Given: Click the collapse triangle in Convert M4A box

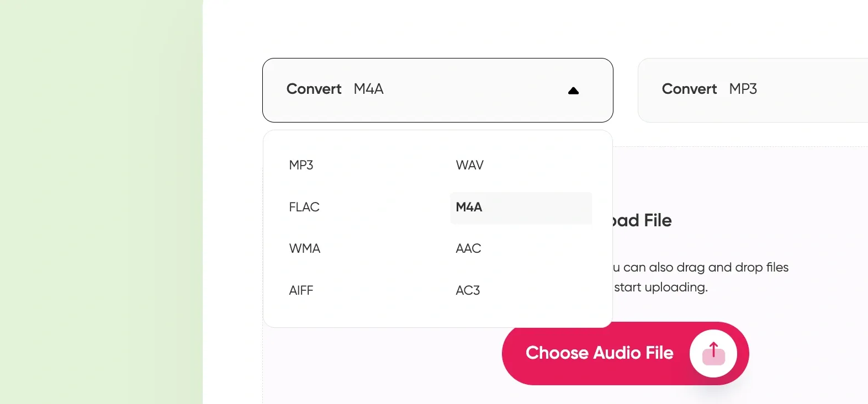Looking at the screenshot, I should pyautogui.click(x=574, y=91).
